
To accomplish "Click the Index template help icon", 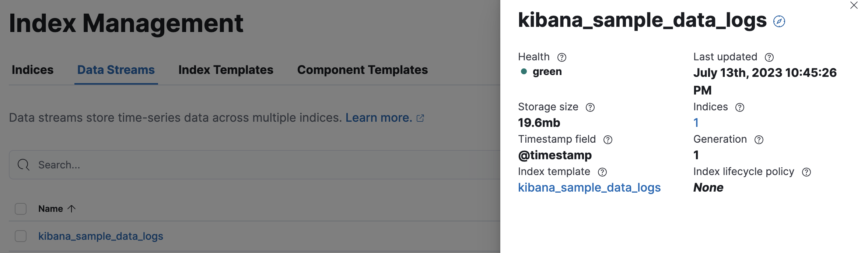I will [x=602, y=172].
